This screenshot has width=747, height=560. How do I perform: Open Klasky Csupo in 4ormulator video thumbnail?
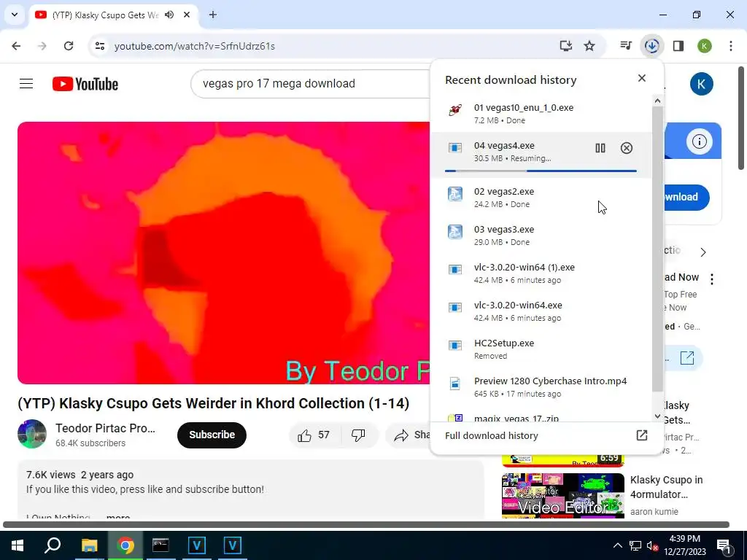click(562, 495)
